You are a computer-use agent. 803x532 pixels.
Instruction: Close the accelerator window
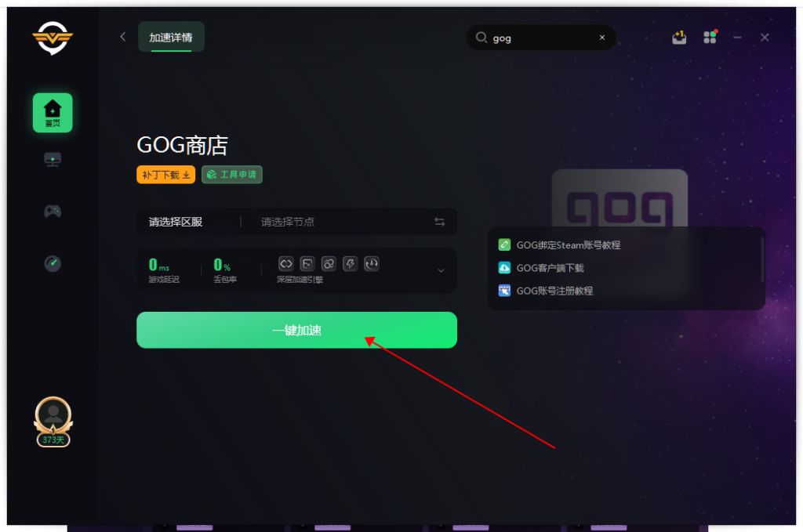[x=765, y=38]
